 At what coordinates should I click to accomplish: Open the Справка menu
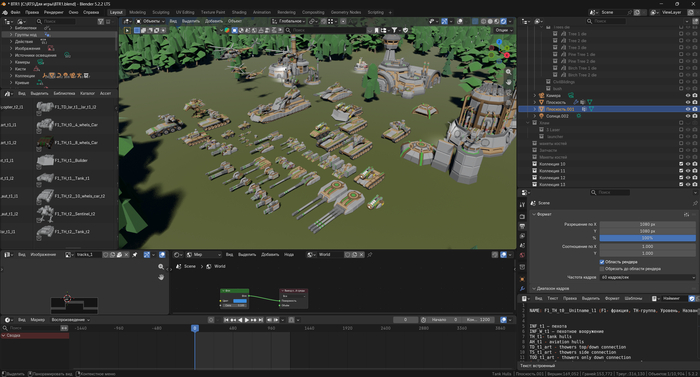[x=91, y=12]
